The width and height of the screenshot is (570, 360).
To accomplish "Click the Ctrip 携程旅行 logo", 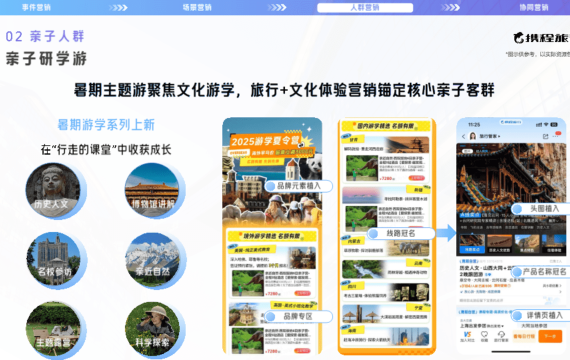I will (541, 37).
